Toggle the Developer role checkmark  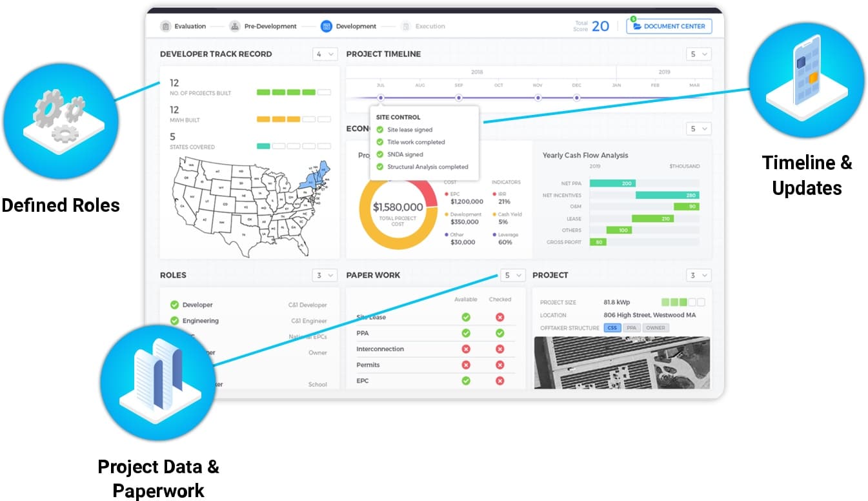pyautogui.click(x=174, y=305)
